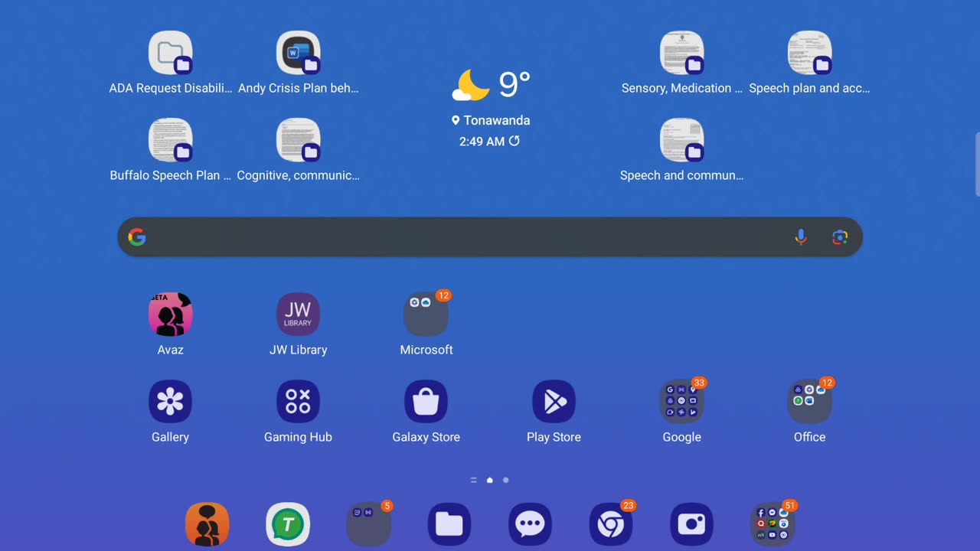Open the green T messaging app in dock

pyautogui.click(x=288, y=525)
